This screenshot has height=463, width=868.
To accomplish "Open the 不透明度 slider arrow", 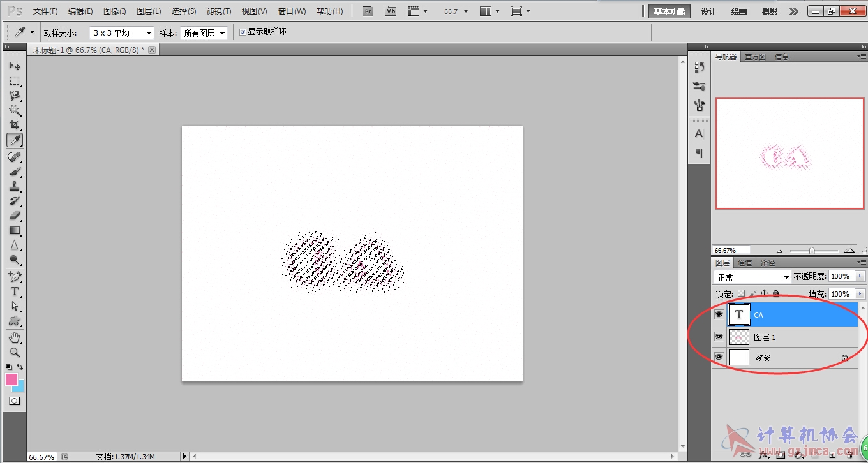I will (860, 277).
